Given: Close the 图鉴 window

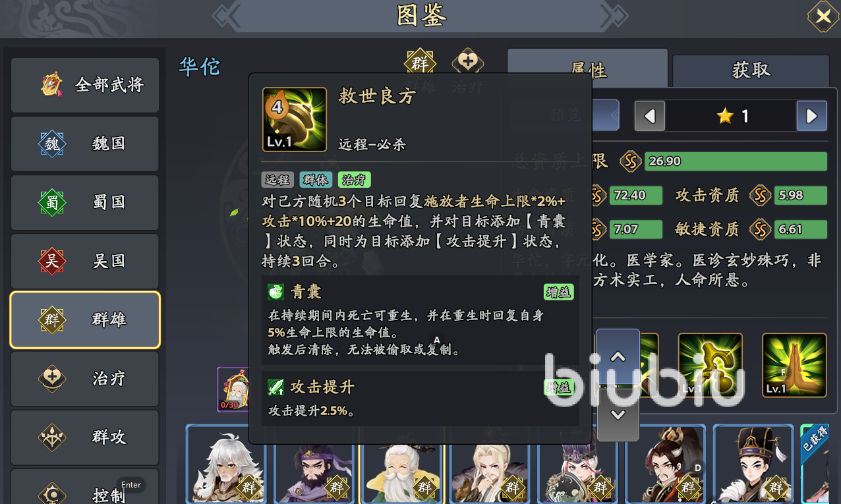Looking at the screenshot, I should 823,16.
